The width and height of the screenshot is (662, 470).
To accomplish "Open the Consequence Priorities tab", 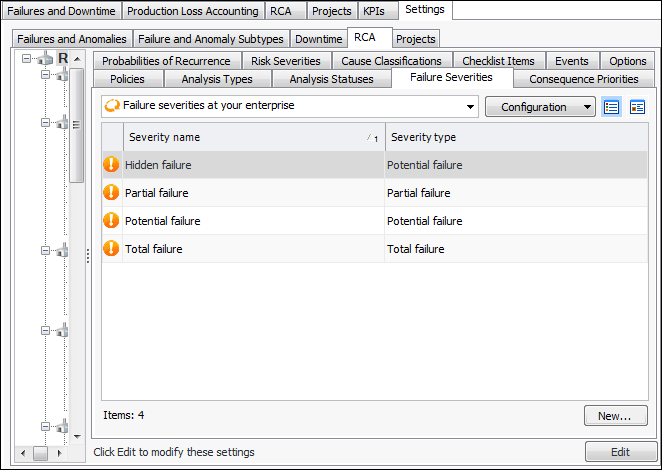I will (583, 79).
